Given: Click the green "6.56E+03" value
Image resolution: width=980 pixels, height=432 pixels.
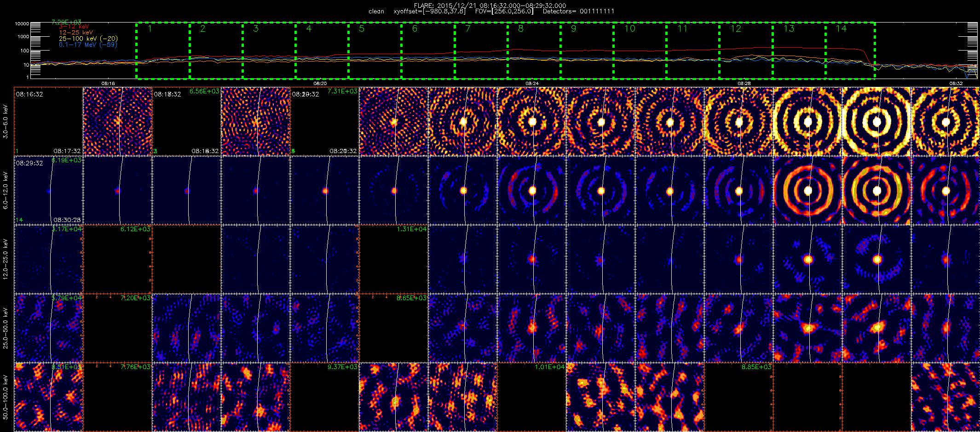Looking at the screenshot, I should pos(204,91).
